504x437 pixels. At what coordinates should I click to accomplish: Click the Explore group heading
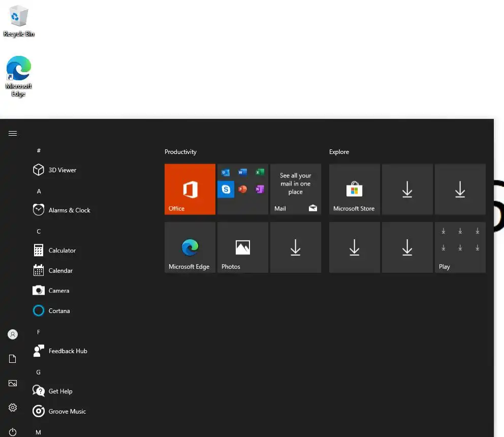coord(339,152)
